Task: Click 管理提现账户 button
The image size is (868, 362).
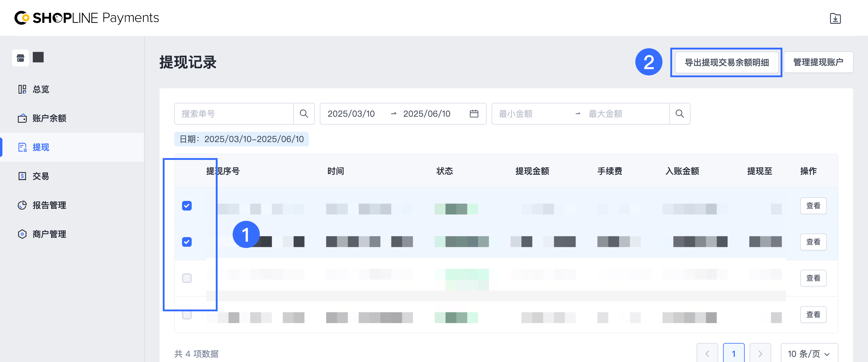Action: pyautogui.click(x=818, y=62)
